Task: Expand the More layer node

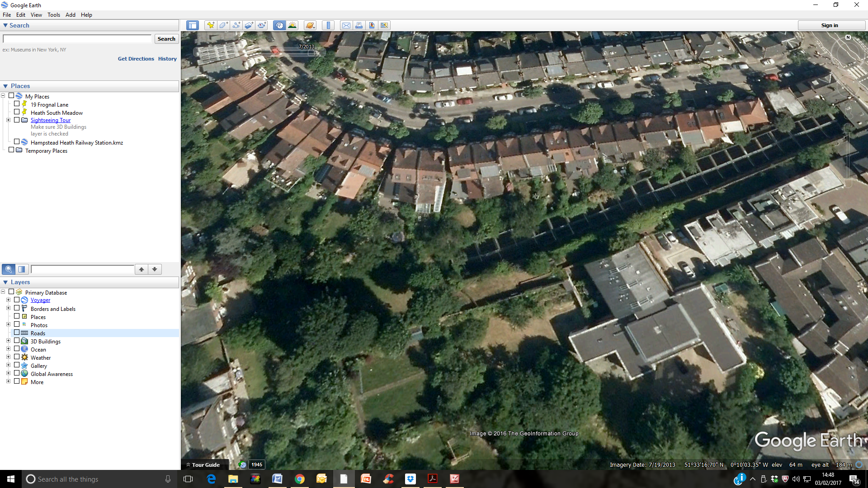Action: click(8, 381)
